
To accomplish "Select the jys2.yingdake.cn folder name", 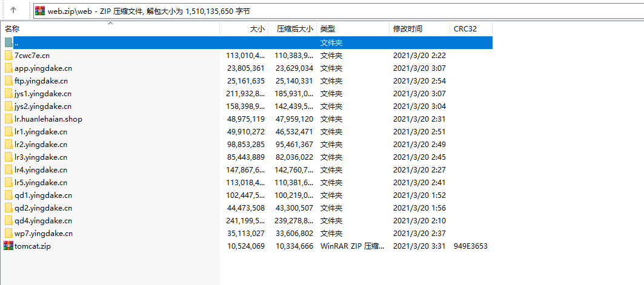I will 43,106.
